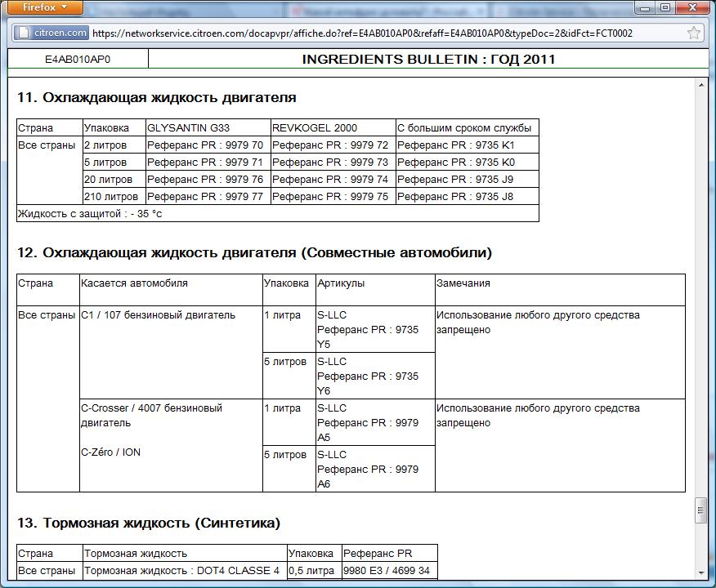Screen dimensions: 716x588
Task: Click the 20 литров packaging cell
Action: pyautogui.click(x=114, y=180)
